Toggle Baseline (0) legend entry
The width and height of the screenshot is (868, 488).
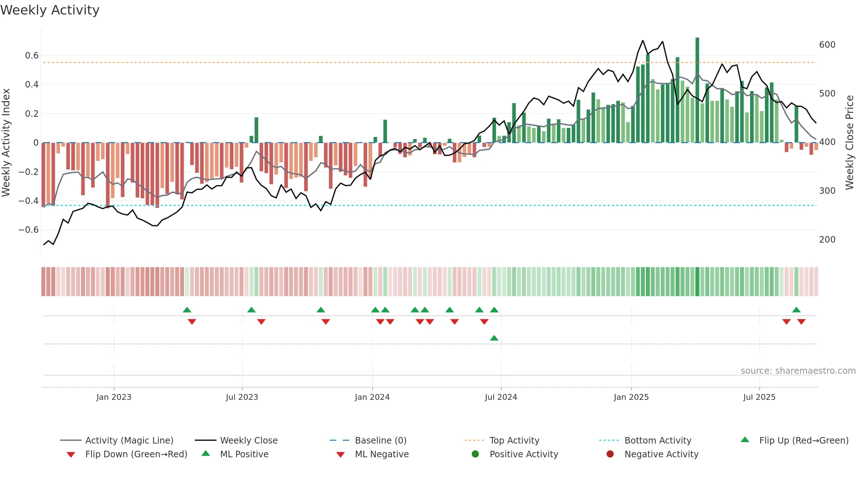pyautogui.click(x=368, y=440)
